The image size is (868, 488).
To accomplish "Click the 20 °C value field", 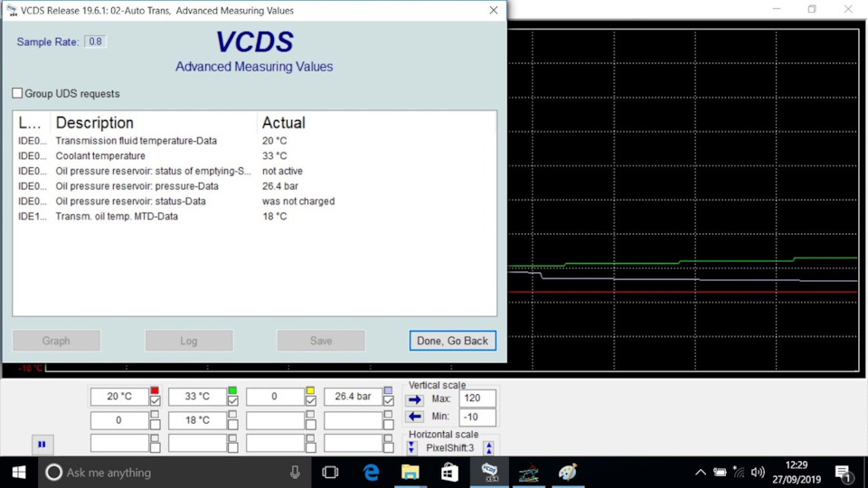I will coord(119,397).
